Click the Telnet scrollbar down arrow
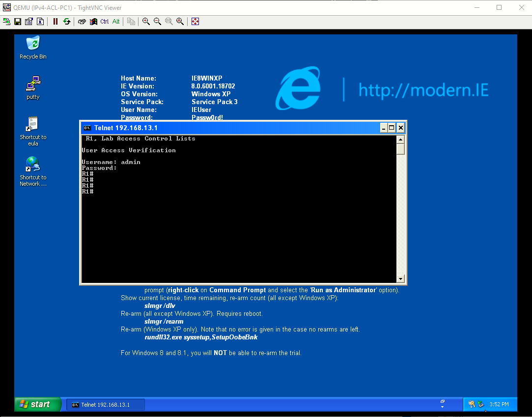Screen dimensions: 532x417 400,278
